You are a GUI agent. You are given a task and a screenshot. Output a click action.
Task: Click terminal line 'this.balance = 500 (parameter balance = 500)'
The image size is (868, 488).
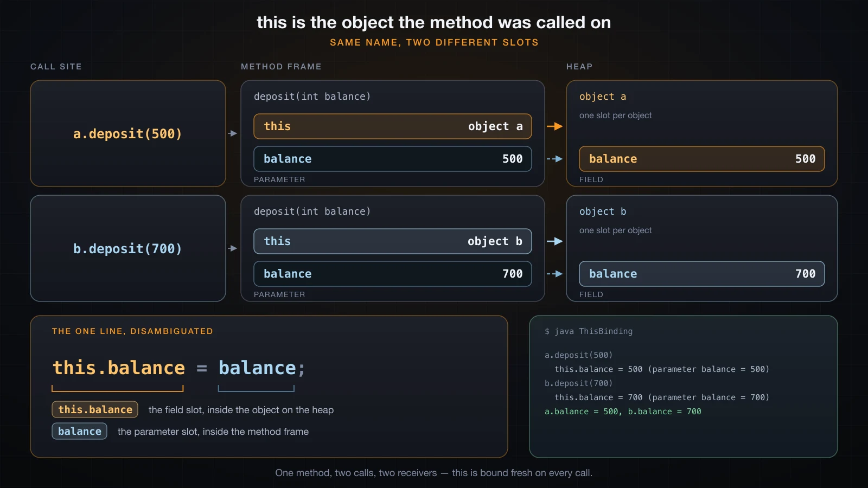[x=662, y=369]
